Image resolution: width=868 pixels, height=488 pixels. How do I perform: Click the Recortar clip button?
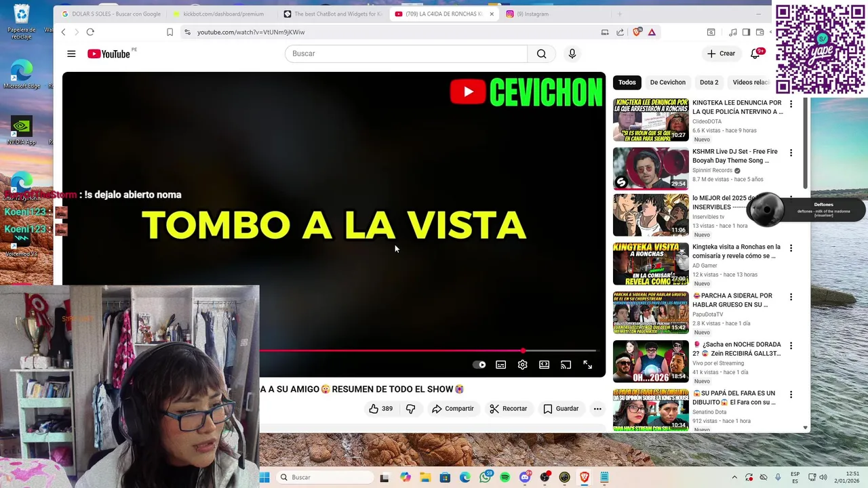pos(509,409)
